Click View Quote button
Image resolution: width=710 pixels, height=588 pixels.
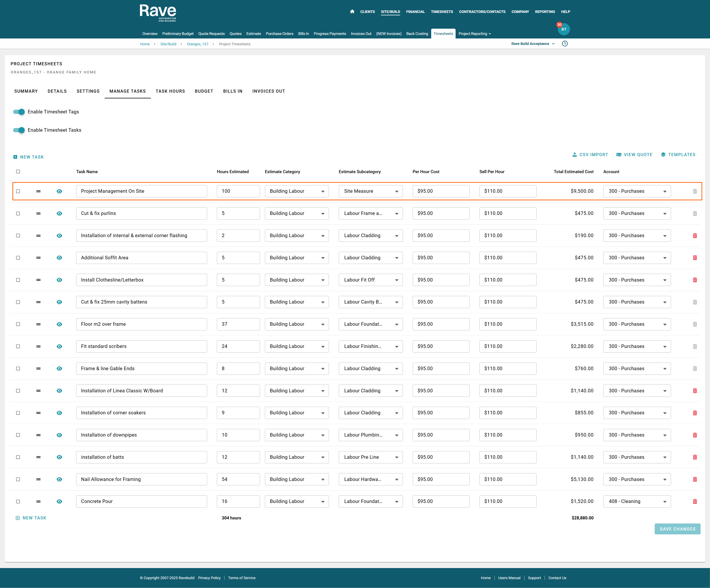(634, 154)
